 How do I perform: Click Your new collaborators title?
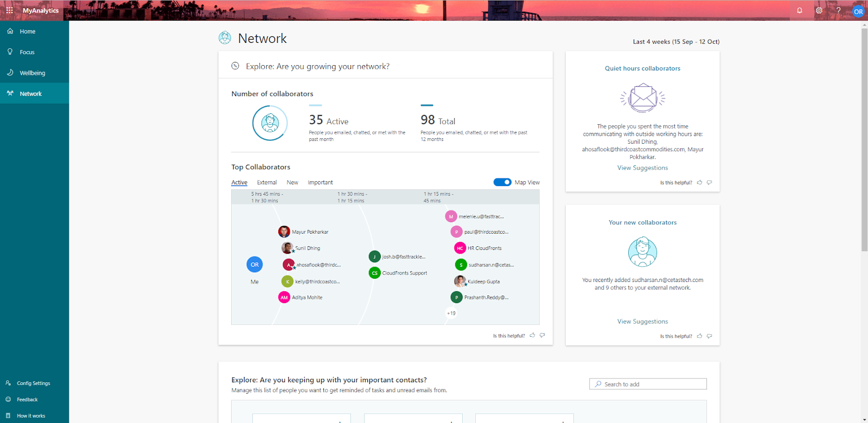(x=642, y=222)
